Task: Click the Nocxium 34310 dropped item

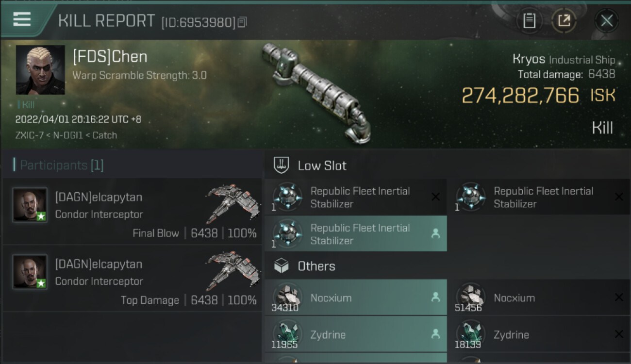Action: [x=355, y=298]
